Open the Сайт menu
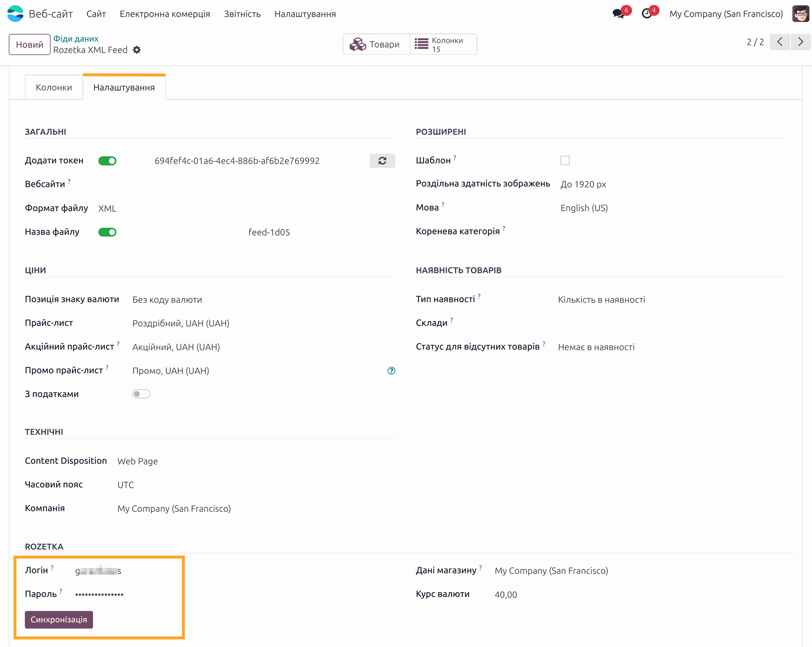The height and width of the screenshot is (647, 812). pos(96,14)
